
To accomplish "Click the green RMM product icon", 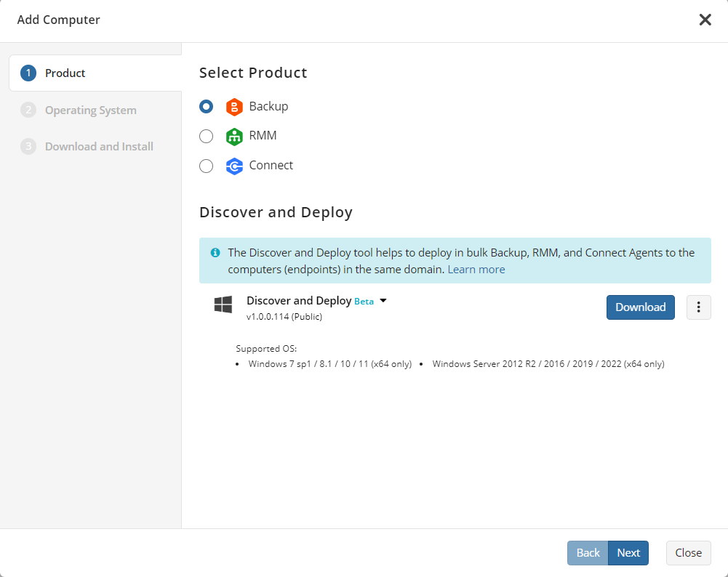I will pos(234,137).
